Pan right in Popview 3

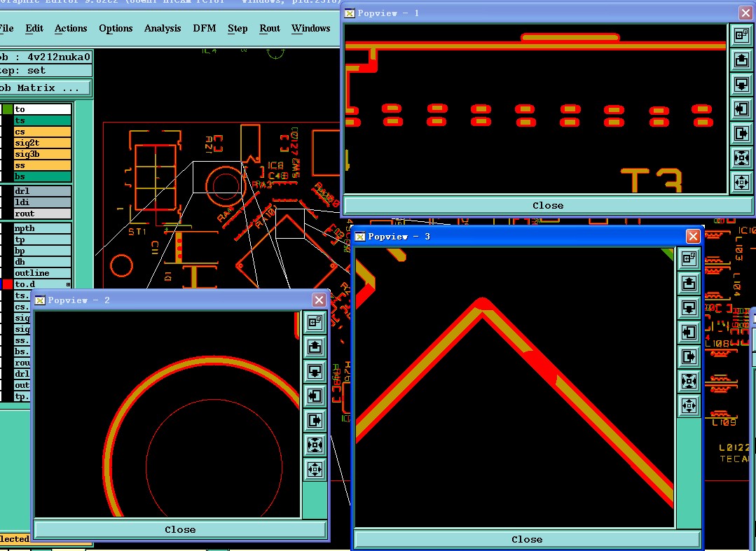689,357
